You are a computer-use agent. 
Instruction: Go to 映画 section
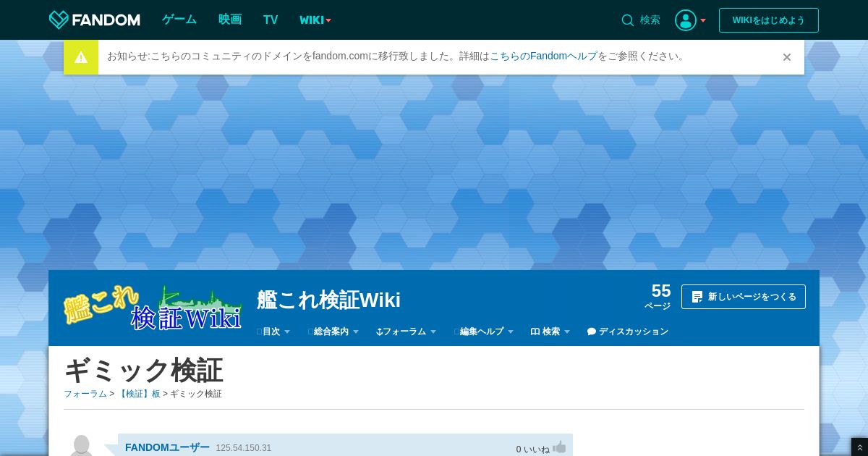(x=230, y=20)
